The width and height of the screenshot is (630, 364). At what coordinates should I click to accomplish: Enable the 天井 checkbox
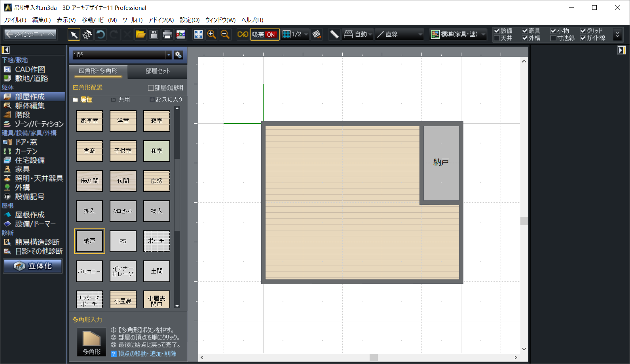(497, 38)
